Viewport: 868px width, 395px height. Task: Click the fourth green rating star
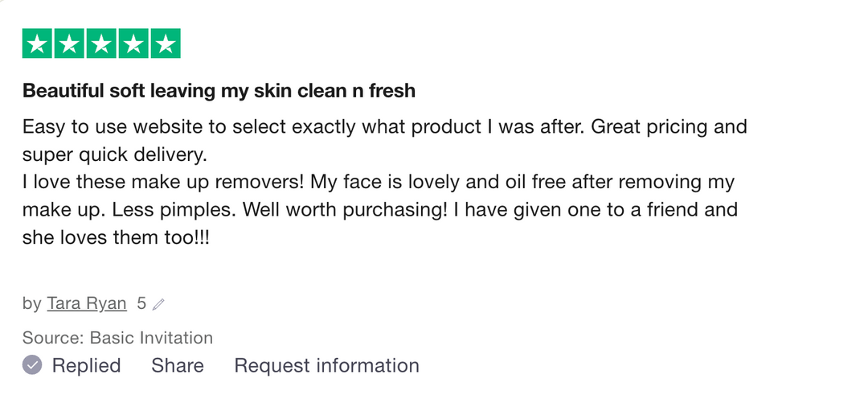click(133, 44)
